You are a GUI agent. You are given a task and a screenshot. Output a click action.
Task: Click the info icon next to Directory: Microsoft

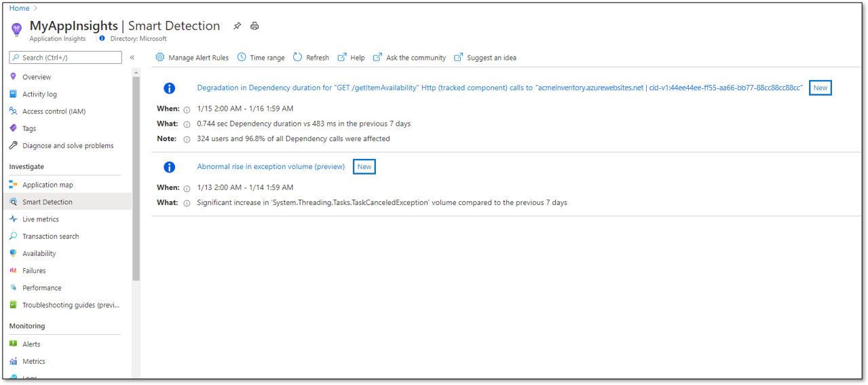tap(102, 39)
